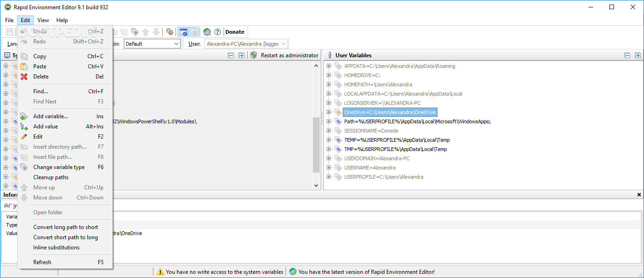Choose Paste from the Edit menu
Viewport: 644px width, 278px height.
coord(65,66)
